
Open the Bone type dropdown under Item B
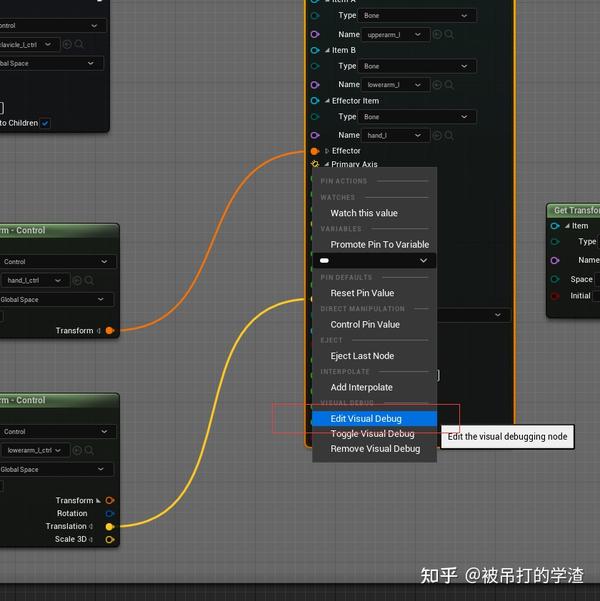click(x=417, y=66)
